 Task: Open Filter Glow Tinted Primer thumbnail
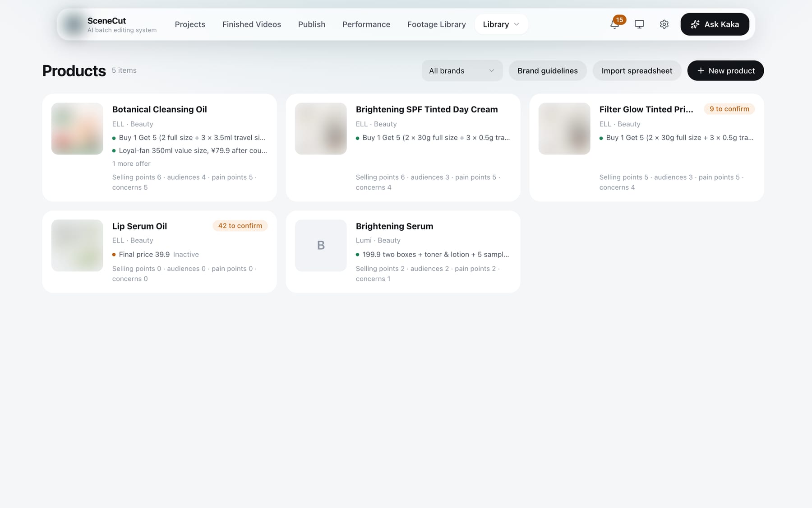coord(564,129)
